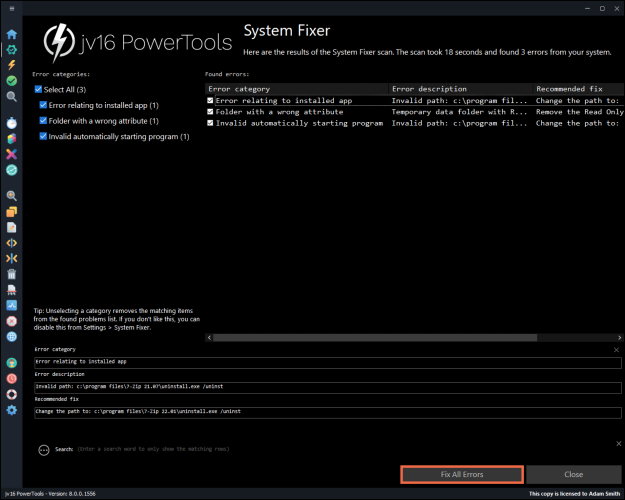Click the trash can sidebar icon
The image size is (625, 500).
tap(12, 274)
